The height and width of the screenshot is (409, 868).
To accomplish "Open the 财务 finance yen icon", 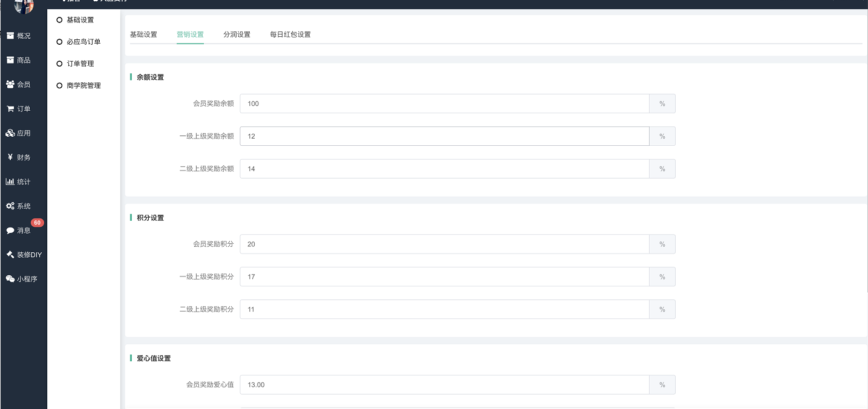I will (x=10, y=157).
